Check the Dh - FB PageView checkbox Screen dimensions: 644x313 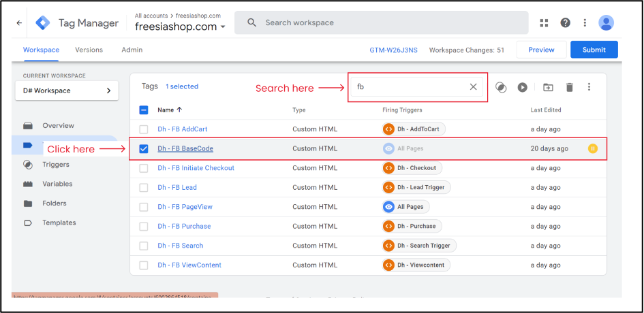pyautogui.click(x=143, y=207)
